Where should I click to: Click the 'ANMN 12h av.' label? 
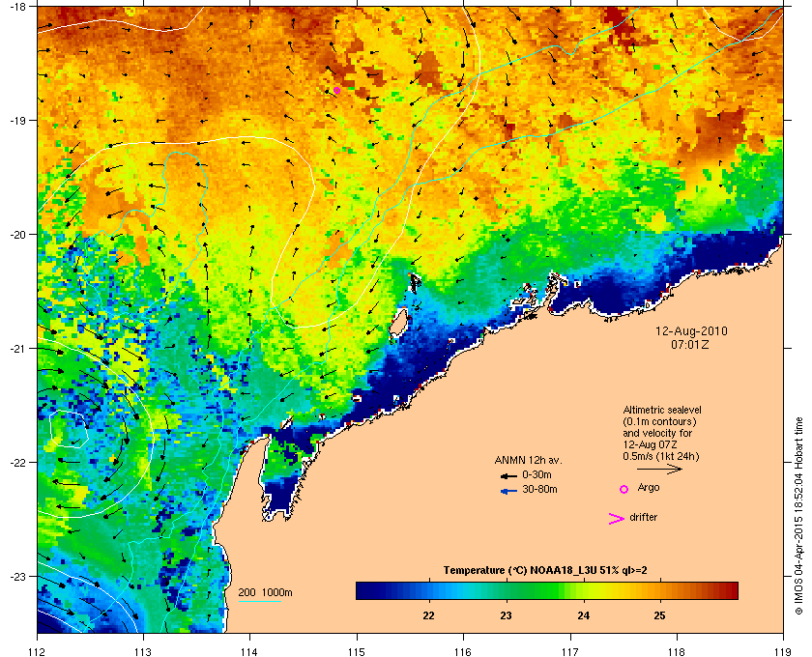(x=528, y=460)
